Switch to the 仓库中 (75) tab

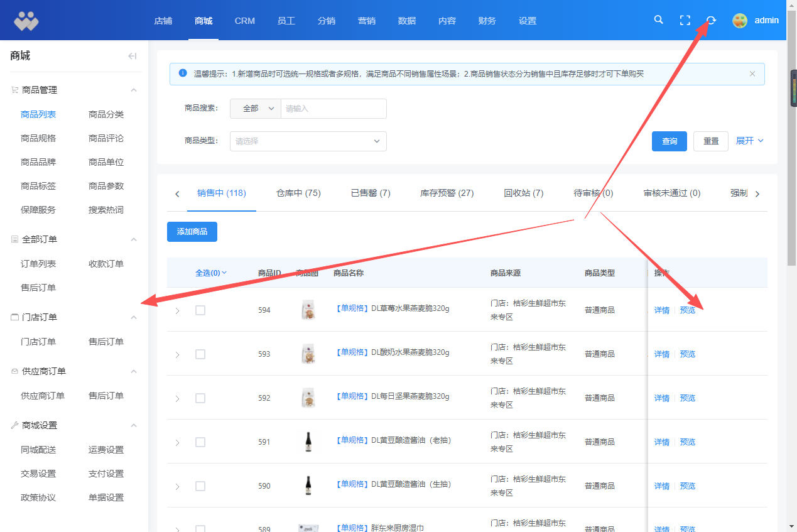click(298, 193)
